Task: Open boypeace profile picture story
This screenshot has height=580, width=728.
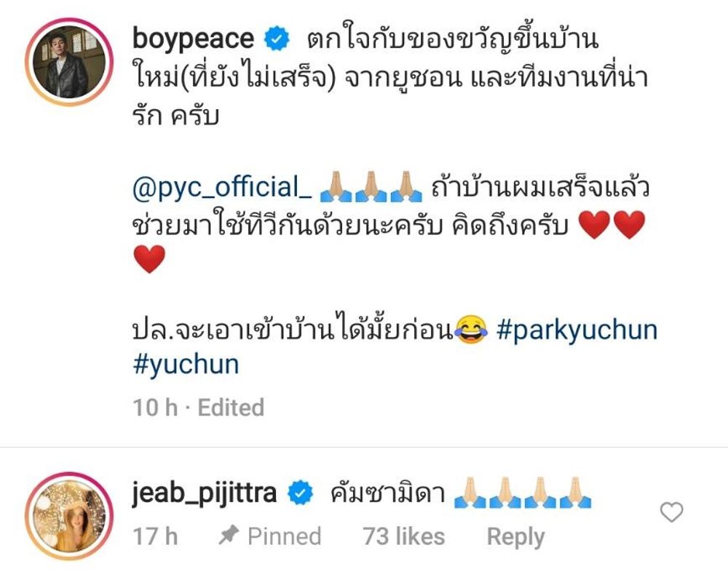Action: click(69, 62)
